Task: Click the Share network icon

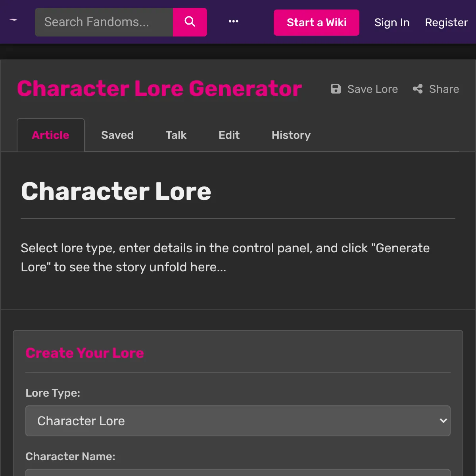Action: [x=418, y=89]
